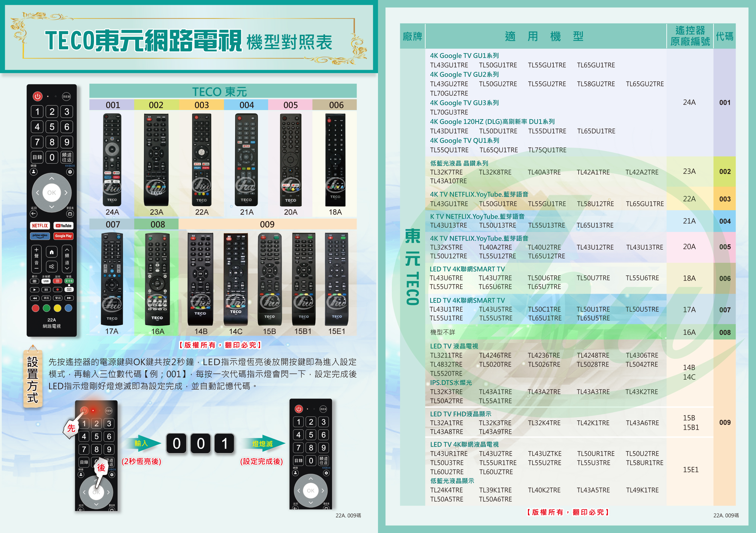Viewport: 756px width, 533px height.
Task: Click the NETFLIX button on the large remote
Action: click(40, 226)
